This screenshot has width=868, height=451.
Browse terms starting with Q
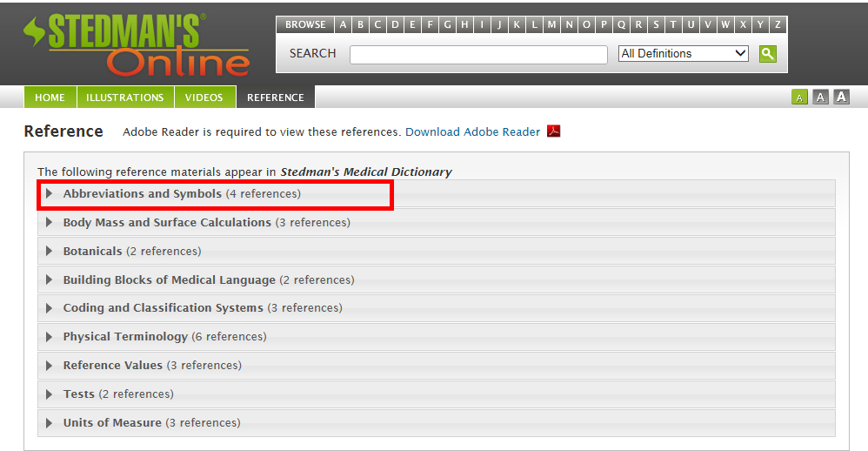point(621,24)
